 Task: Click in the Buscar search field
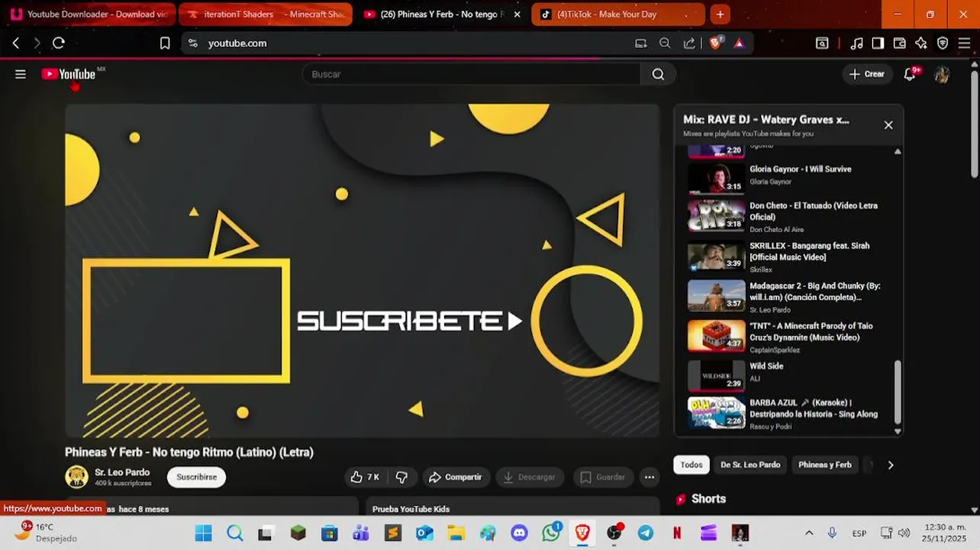pos(472,74)
